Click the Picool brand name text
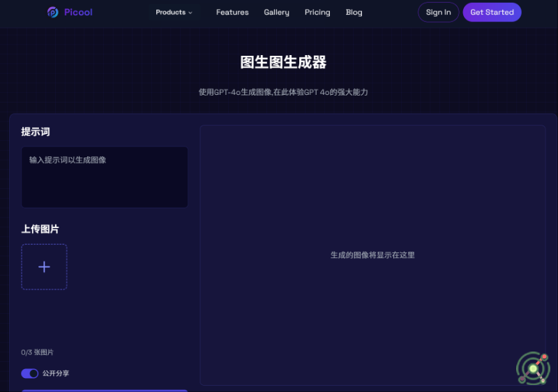 tap(78, 13)
